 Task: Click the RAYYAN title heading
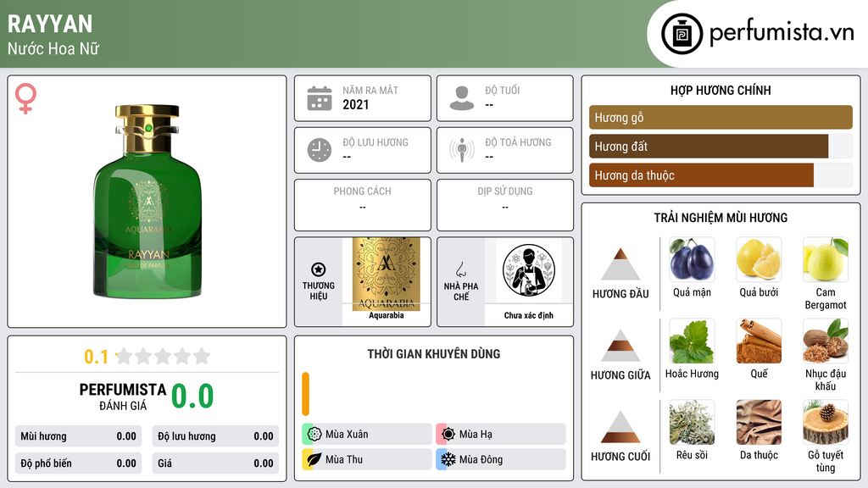(x=50, y=24)
